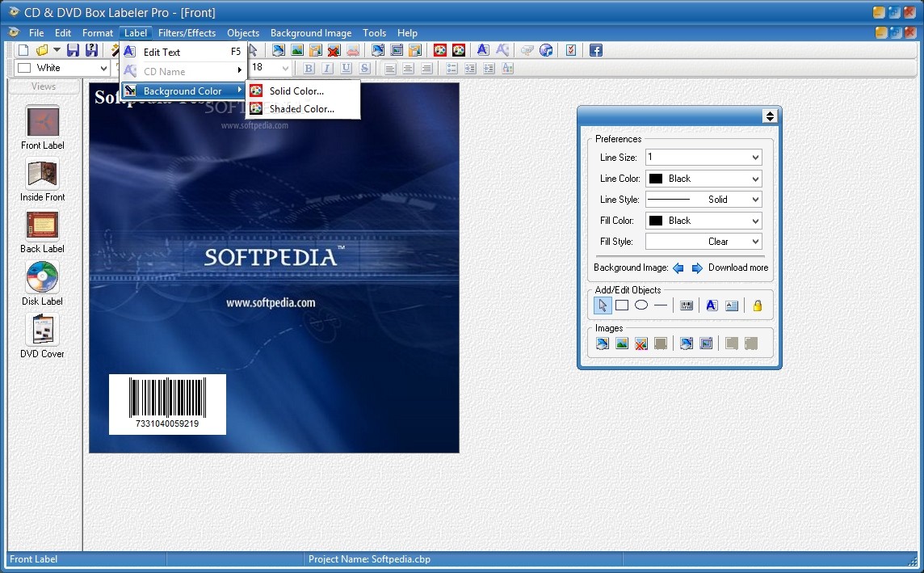Click the yellow padlock lock icon
Viewport: 924px width, 573px height.
pos(758,305)
